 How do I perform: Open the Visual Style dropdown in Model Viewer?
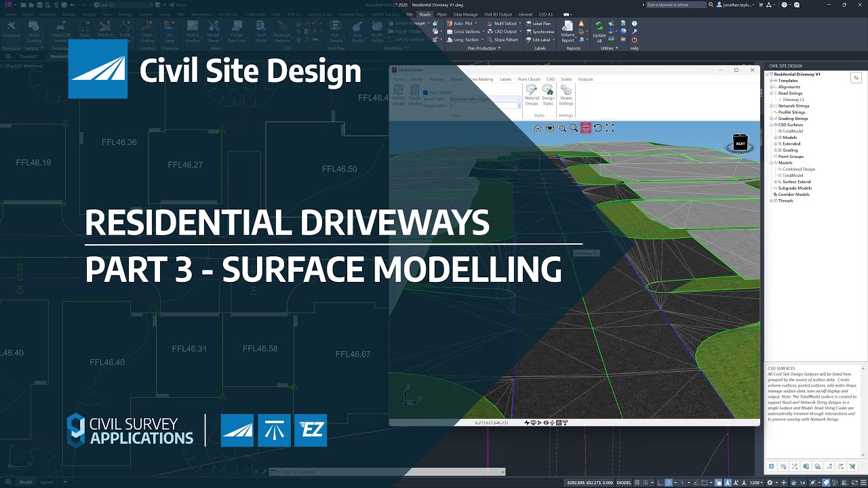[x=485, y=99]
